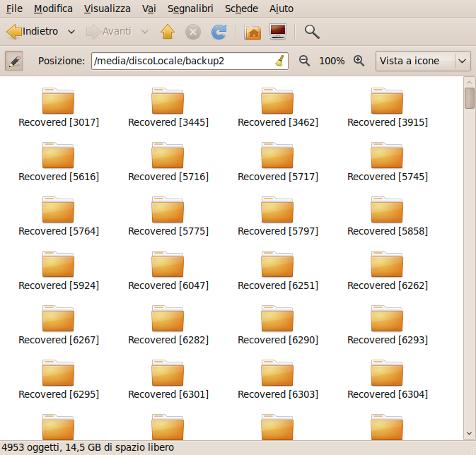This screenshot has height=455, width=476.
Task: Select folder Recovered [6303]
Action: (x=277, y=380)
